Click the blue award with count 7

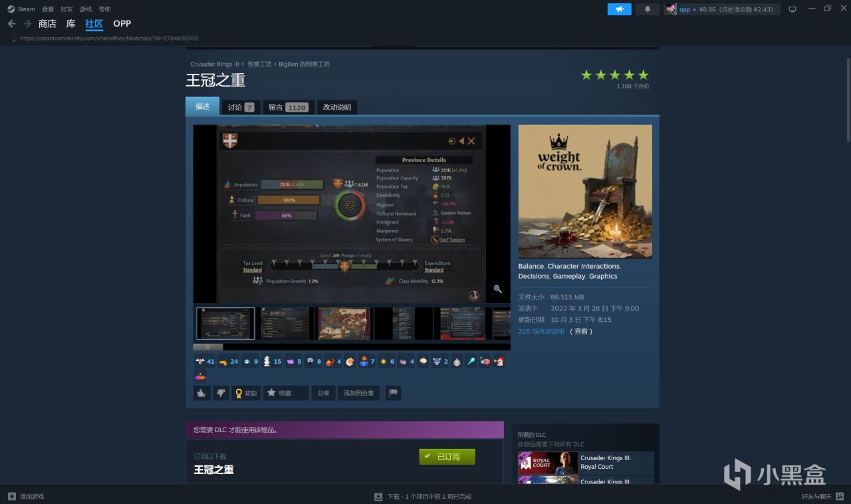click(366, 362)
